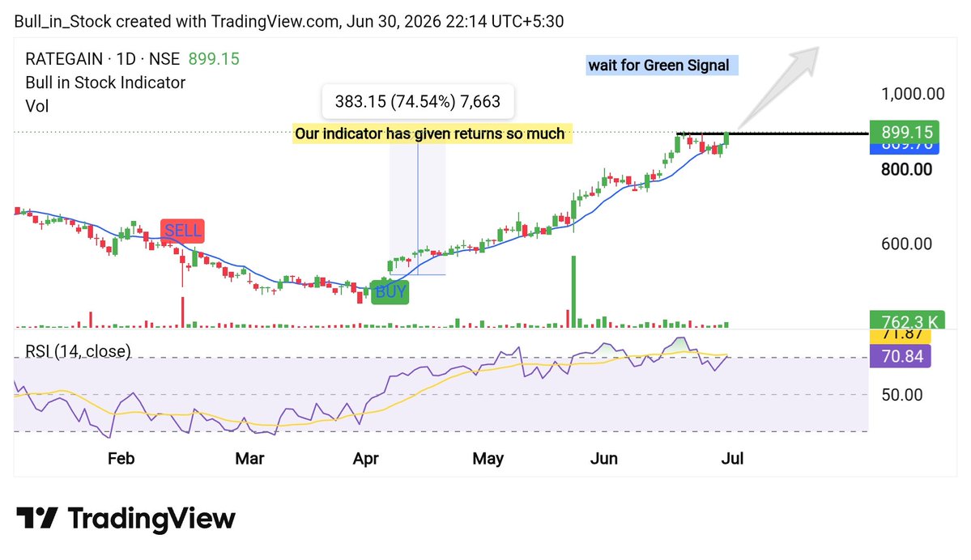The height and width of the screenshot is (560, 971).
Task: Click the Bull in Stock Indicator legend
Action: [105, 83]
